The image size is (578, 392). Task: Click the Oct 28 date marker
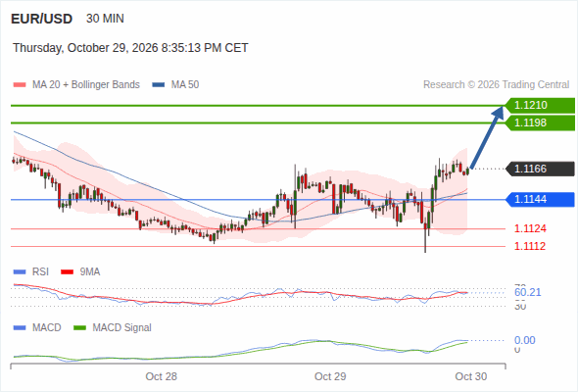[x=161, y=376]
